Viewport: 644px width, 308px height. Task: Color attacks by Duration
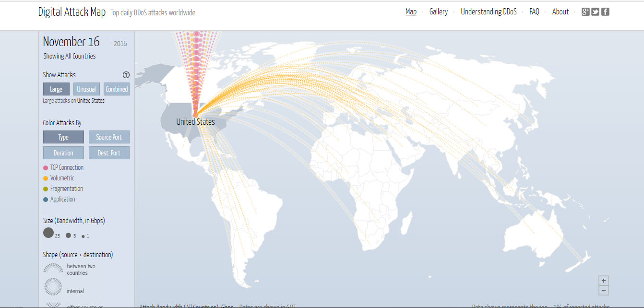click(63, 153)
